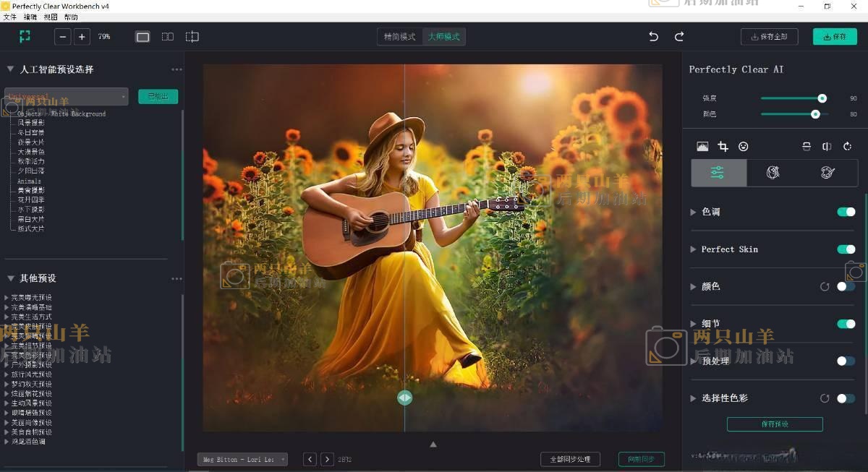Switch to side-by-side split view
This screenshot has width=868, height=472.
(x=167, y=37)
